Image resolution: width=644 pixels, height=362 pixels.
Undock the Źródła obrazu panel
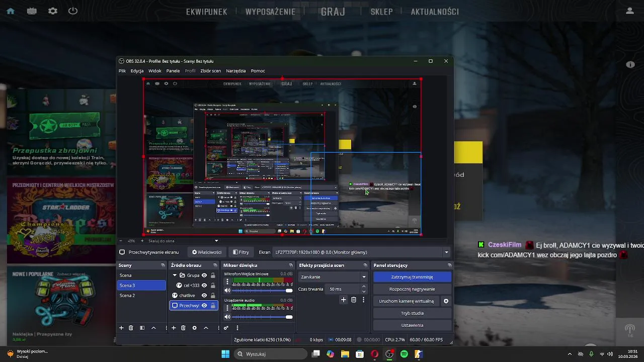[x=215, y=265]
